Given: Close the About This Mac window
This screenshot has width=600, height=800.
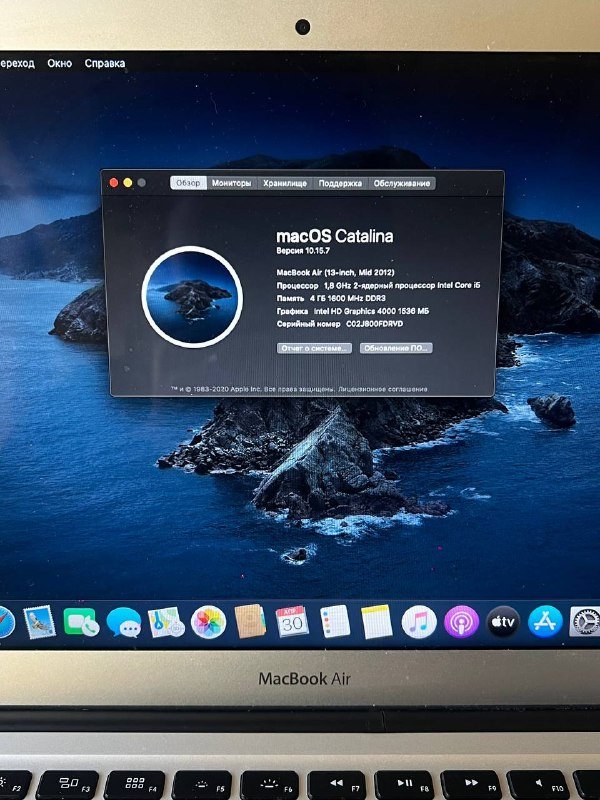Looking at the screenshot, I should (114, 183).
